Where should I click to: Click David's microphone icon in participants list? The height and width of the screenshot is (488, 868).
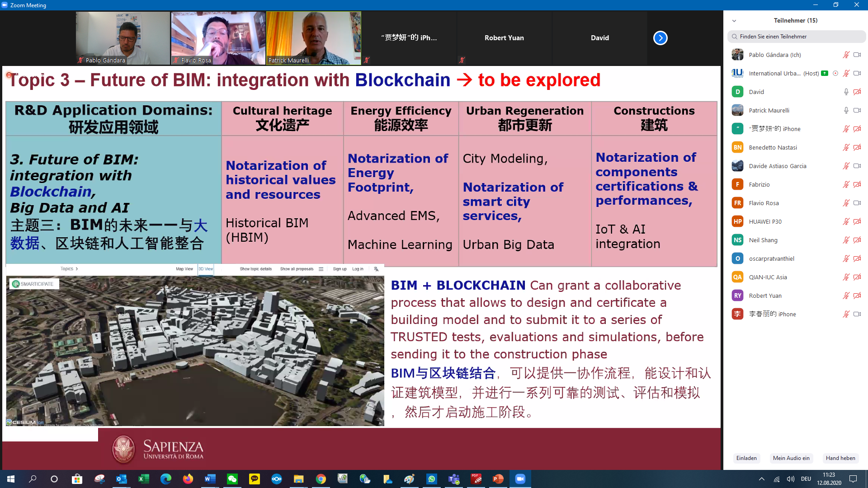click(x=846, y=92)
